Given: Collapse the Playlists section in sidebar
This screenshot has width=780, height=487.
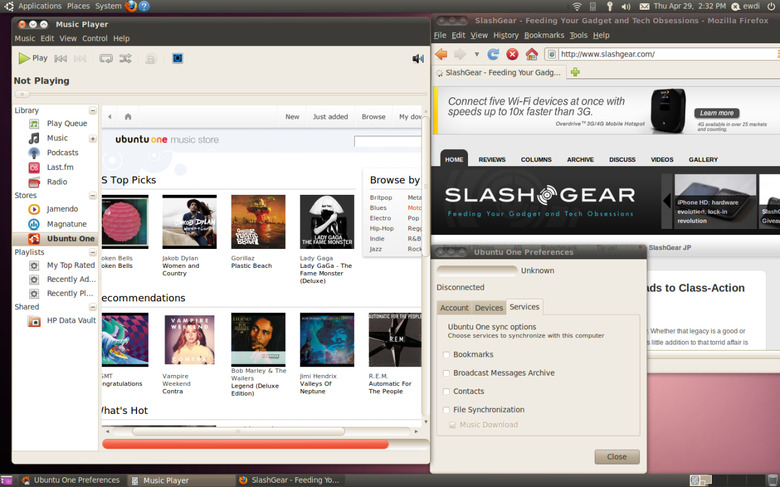Looking at the screenshot, I should [93, 252].
